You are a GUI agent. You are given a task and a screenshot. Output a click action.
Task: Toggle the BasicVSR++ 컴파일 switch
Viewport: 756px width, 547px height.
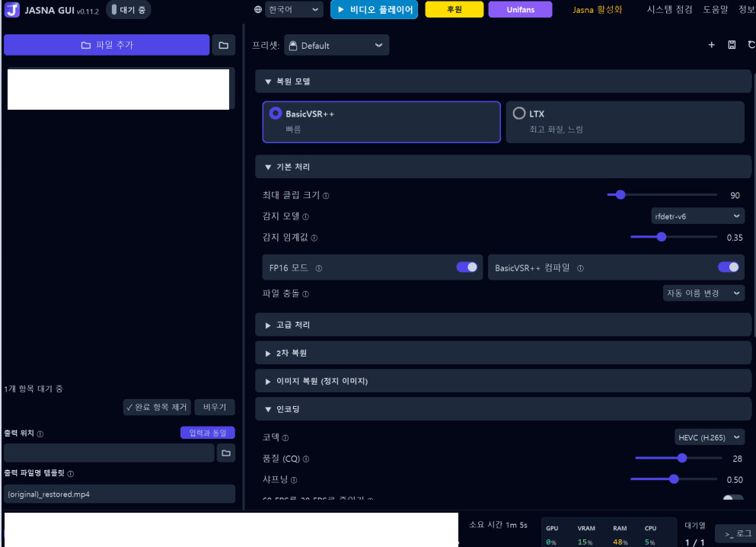728,267
